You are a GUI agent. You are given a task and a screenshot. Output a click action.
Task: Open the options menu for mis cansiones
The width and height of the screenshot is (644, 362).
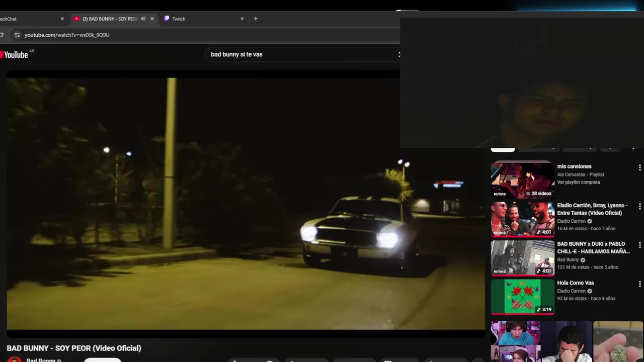tap(639, 167)
